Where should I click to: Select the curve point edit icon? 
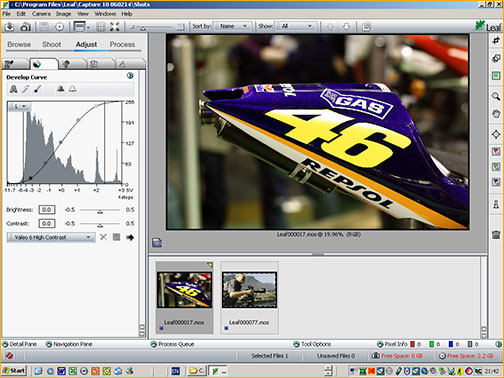coord(26,89)
